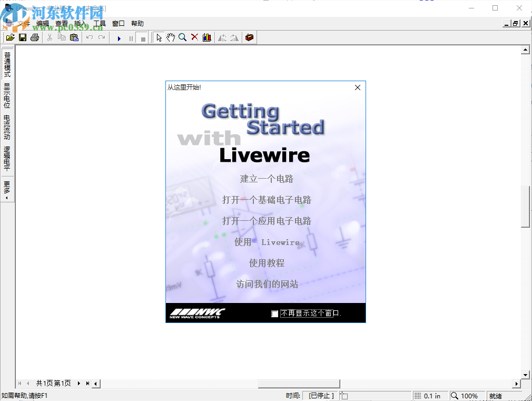This screenshot has height=401, width=532.
Task: Expand the 工具 menu
Action: pyautogui.click(x=100, y=23)
